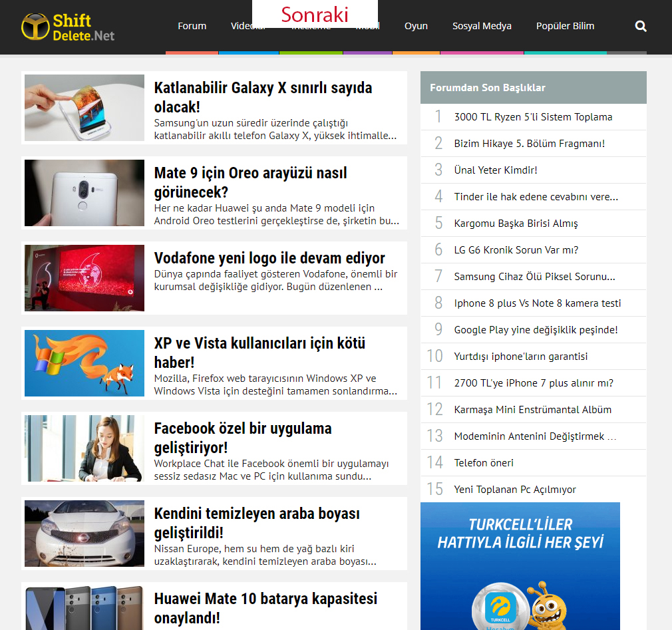Open the white Nissan car thumbnail
672x630 pixels.
(x=84, y=534)
